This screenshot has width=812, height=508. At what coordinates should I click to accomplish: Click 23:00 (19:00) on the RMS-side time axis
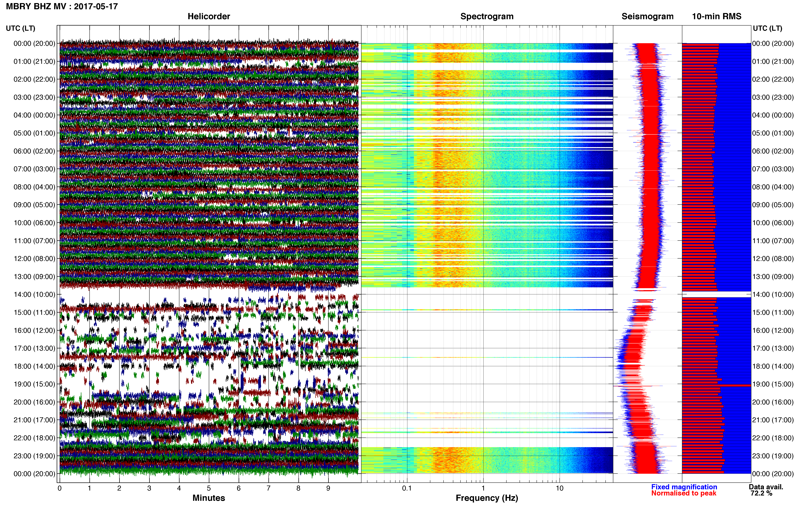pos(773,456)
